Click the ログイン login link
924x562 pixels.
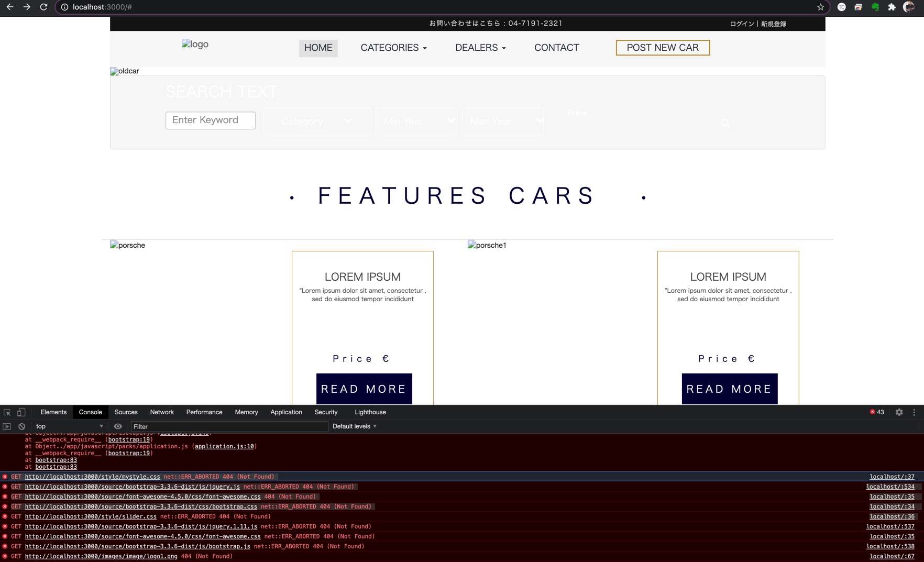[742, 24]
